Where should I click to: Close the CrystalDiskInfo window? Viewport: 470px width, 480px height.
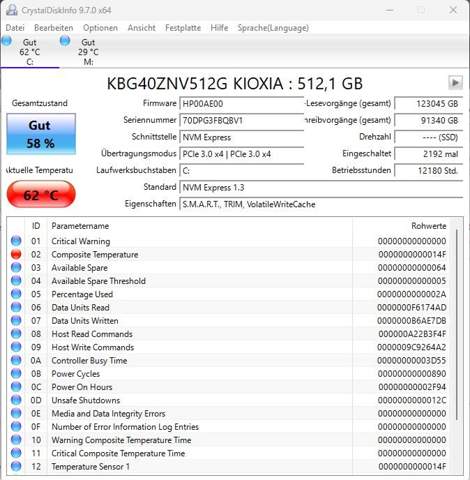(x=453, y=10)
